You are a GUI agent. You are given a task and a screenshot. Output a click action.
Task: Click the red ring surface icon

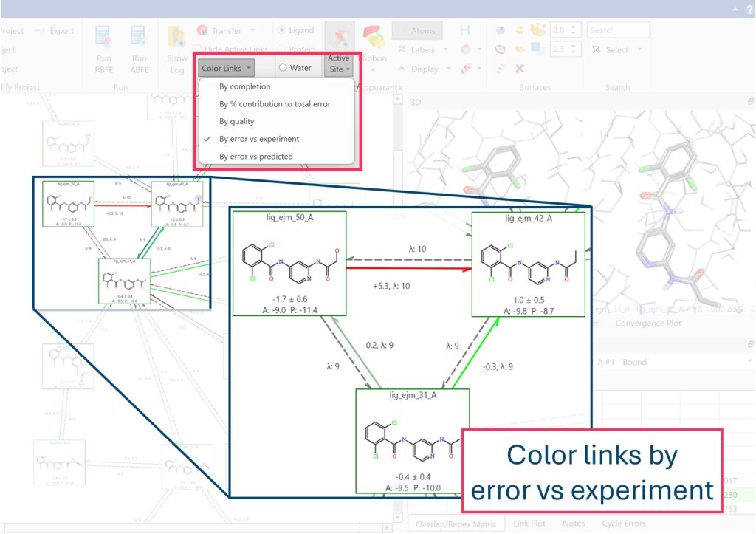pos(501,49)
